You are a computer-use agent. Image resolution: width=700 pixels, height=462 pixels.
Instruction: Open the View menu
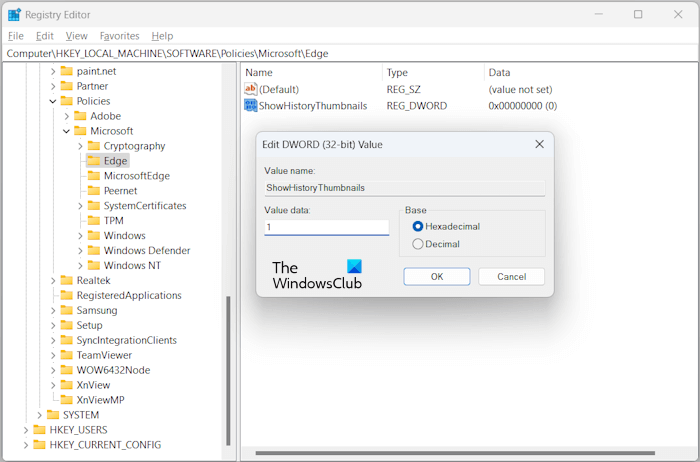point(76,36)
